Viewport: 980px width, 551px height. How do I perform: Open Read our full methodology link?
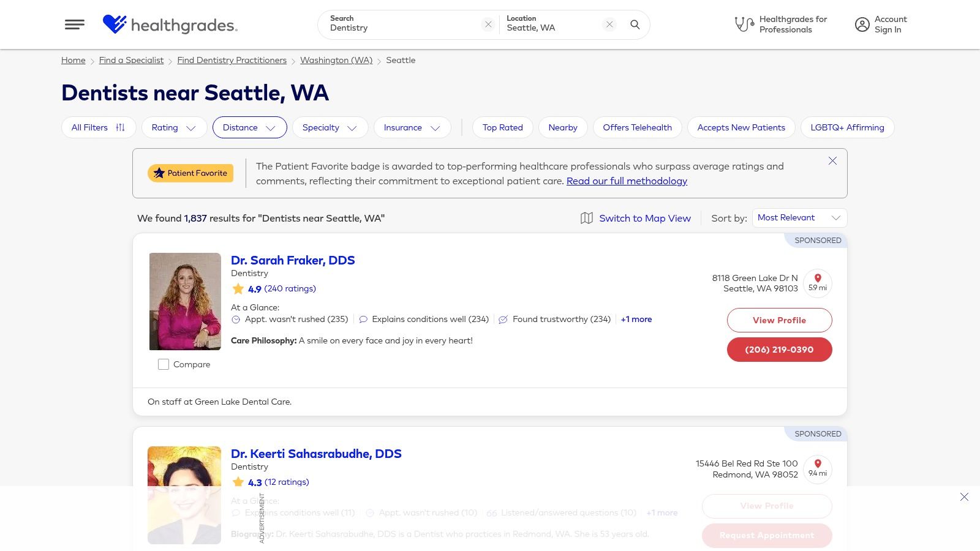tap(627, 181)
